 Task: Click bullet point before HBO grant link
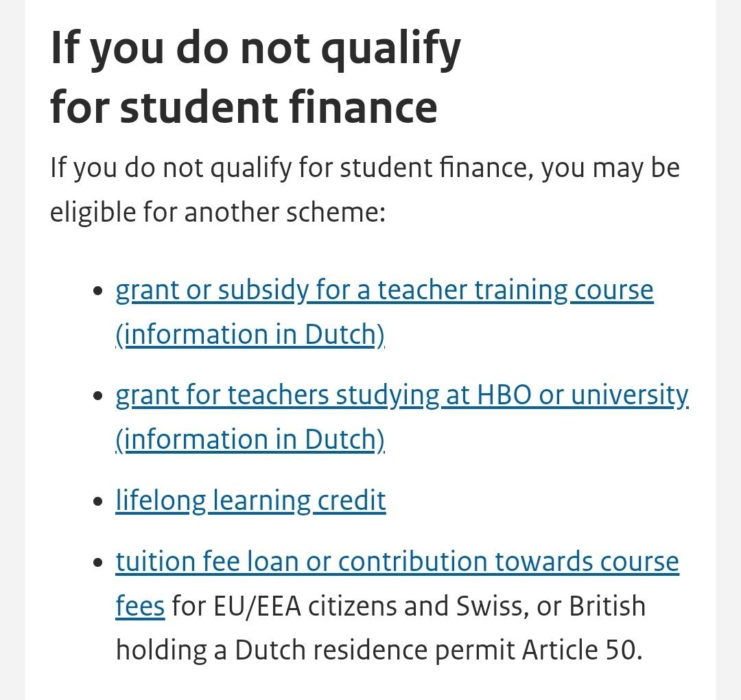tap(97, 396)
